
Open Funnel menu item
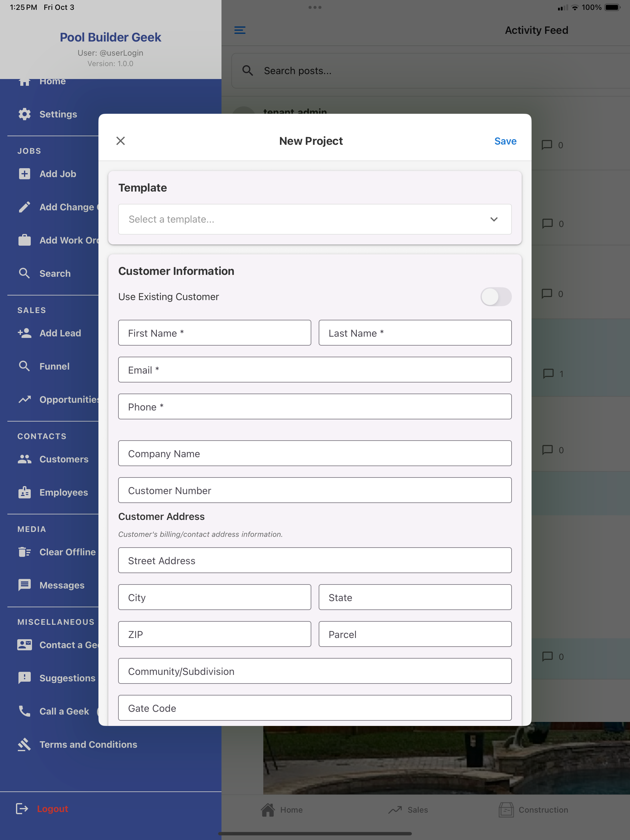click(54, 366)
